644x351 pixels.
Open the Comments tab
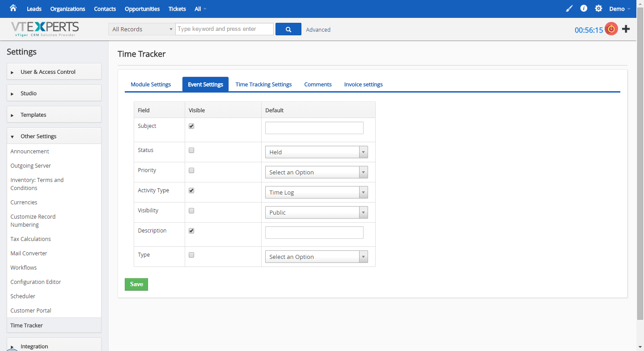[x=318, y=84]
